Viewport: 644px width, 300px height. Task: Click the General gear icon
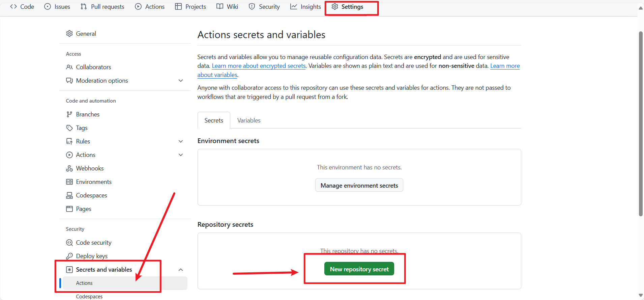click(x=69, y=33)
